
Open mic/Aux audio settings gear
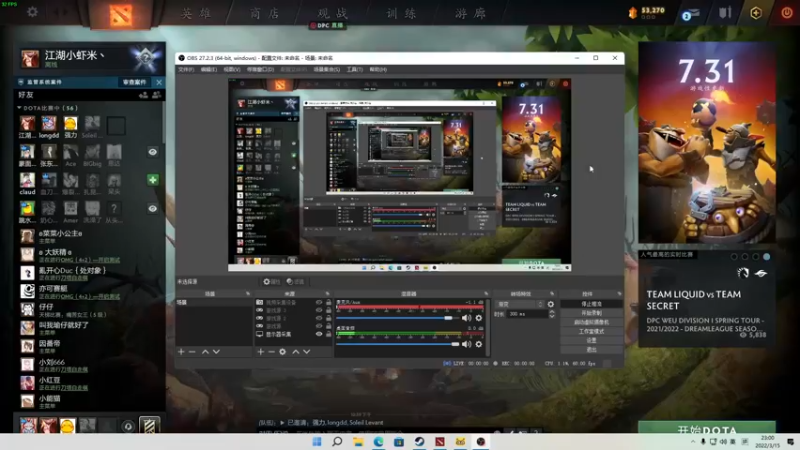coord(479,318)
